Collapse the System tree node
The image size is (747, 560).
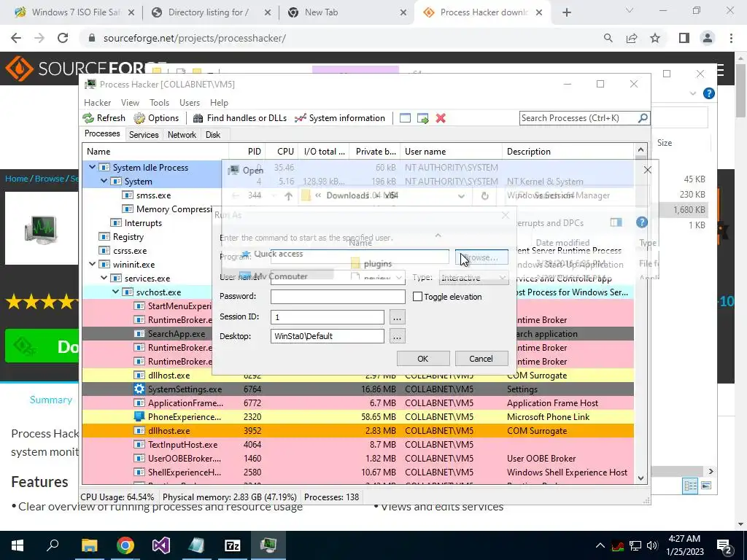pos(104,181)
